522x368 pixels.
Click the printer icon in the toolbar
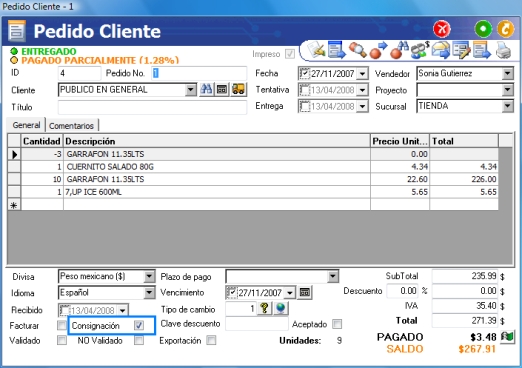click(503, 51)
